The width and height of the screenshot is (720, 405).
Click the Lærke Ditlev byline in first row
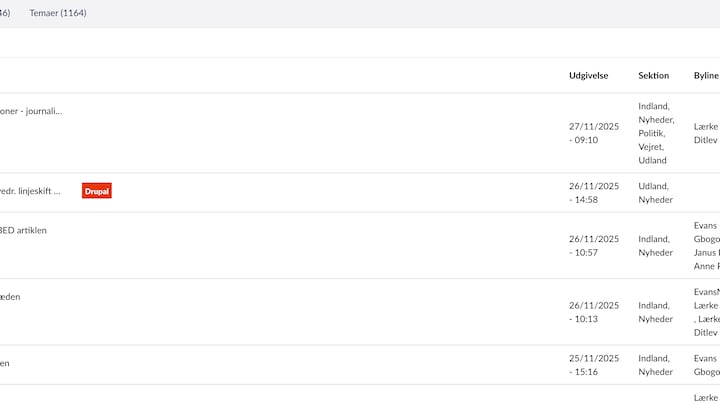pos(706,133)
